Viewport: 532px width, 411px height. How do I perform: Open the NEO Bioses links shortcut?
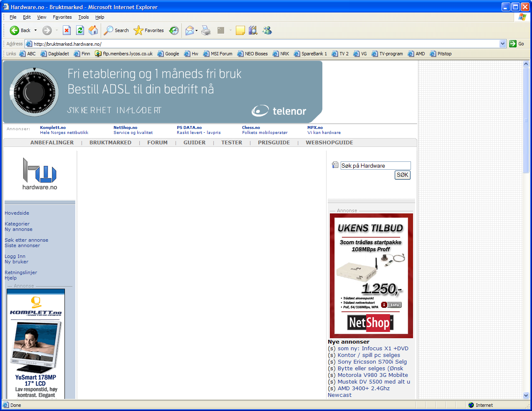tap(252, 54)
